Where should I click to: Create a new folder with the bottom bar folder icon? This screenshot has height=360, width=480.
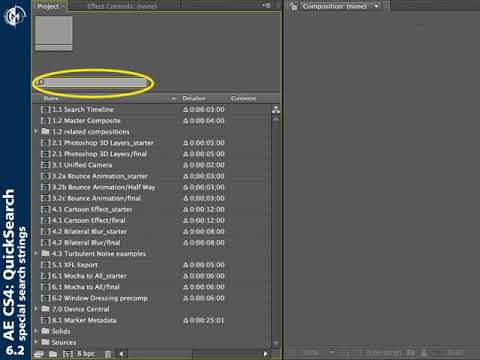tap(53, 354)
